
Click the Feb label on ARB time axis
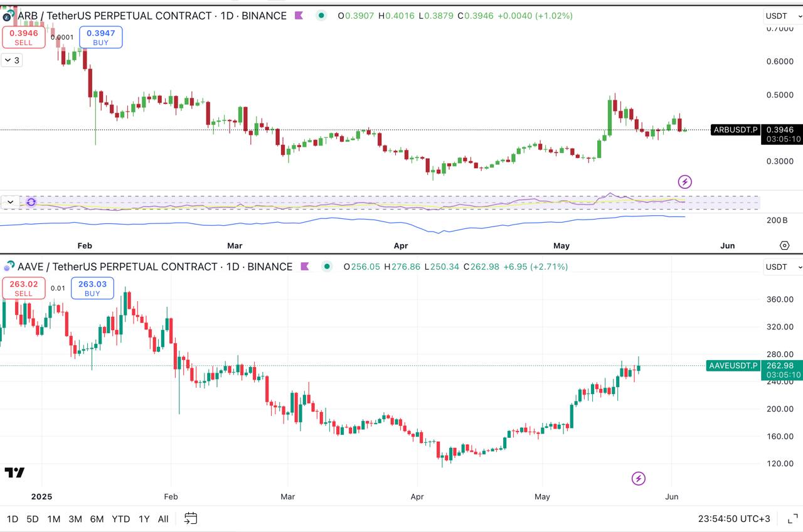[84, 246]
